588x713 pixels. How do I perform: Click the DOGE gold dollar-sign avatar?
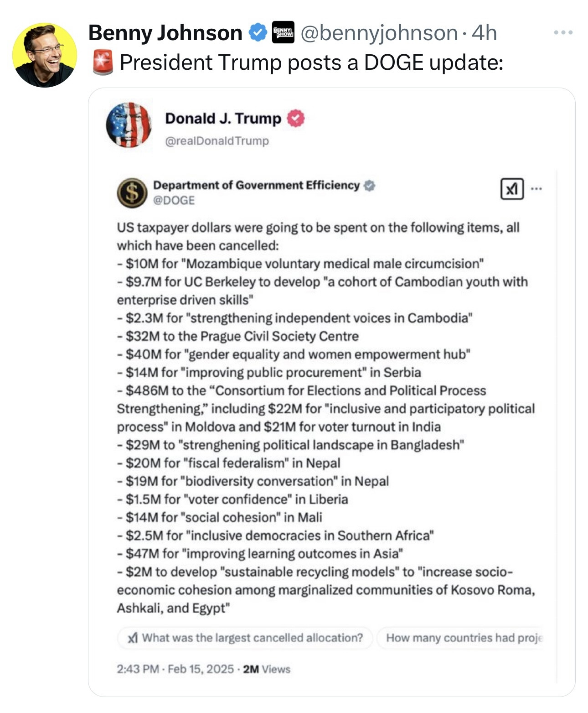click(x=132, y=193)
